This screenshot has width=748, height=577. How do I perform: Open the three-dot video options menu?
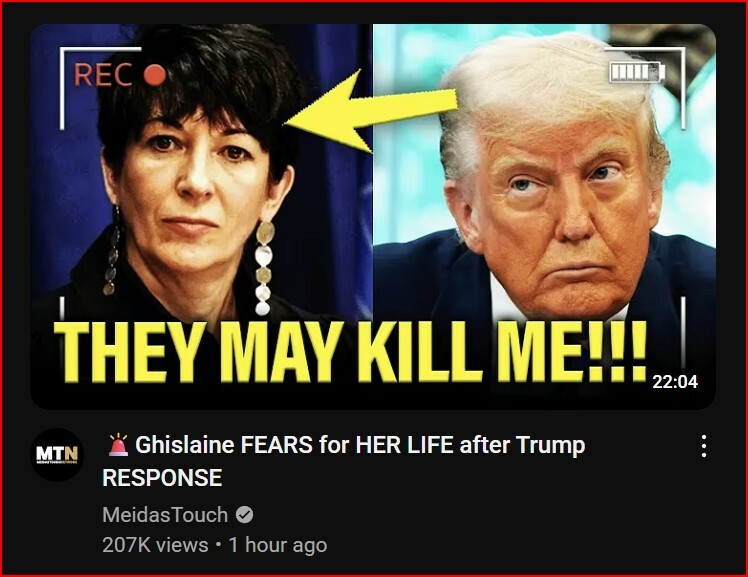(x=704, y=446)
